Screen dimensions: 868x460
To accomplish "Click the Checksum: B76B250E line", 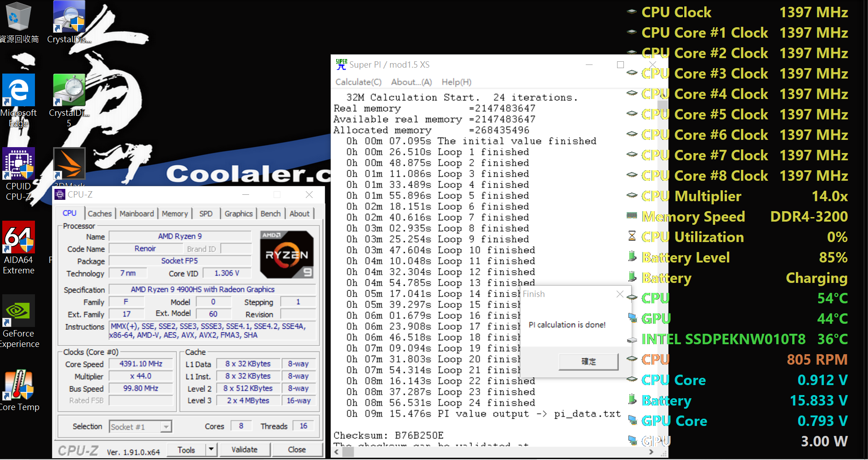I will [388, 435].
